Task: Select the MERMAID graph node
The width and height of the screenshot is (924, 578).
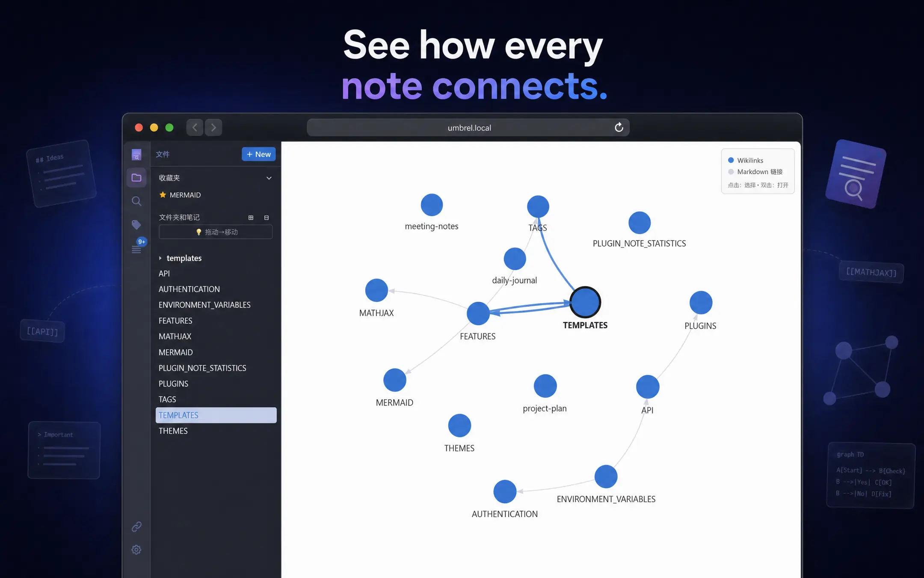Action: (394, 380)
